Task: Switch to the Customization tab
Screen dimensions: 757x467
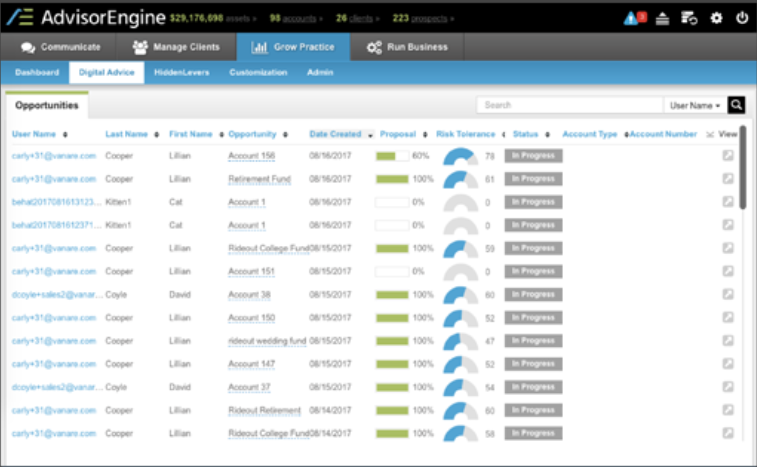Action: (258, 72)
